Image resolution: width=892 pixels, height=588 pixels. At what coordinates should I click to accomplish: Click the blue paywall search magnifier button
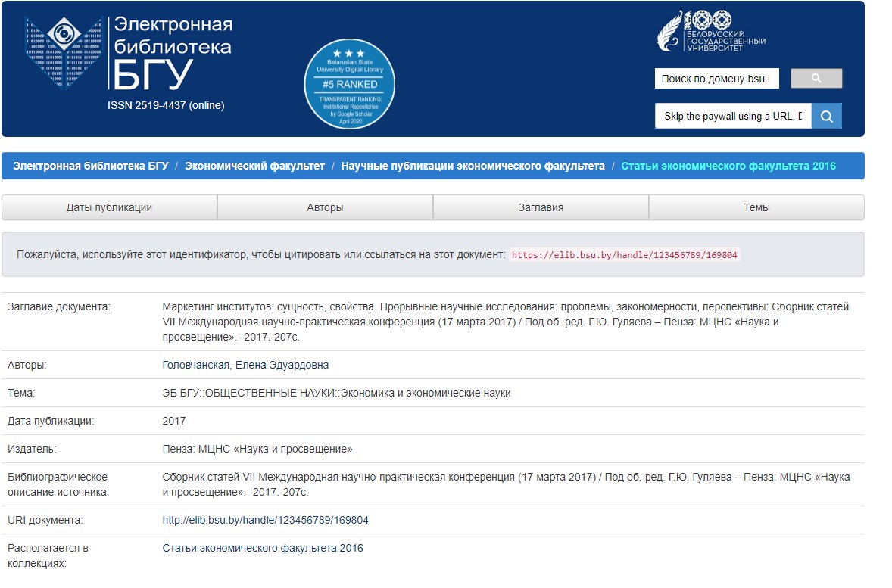[x=827, y=116]
